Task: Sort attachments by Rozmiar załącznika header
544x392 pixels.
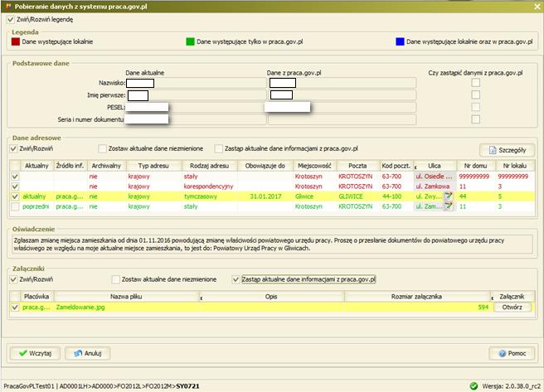Action: (416, 297)
